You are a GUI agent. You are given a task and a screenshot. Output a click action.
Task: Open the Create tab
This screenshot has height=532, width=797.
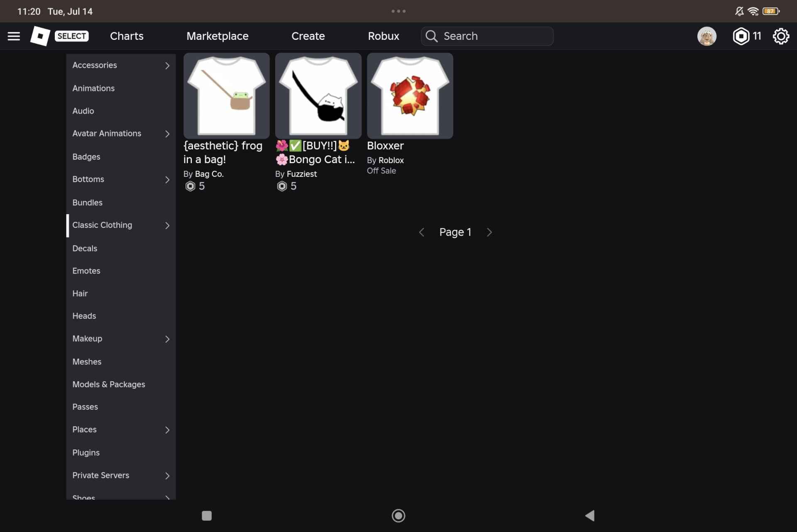[308, 36]
